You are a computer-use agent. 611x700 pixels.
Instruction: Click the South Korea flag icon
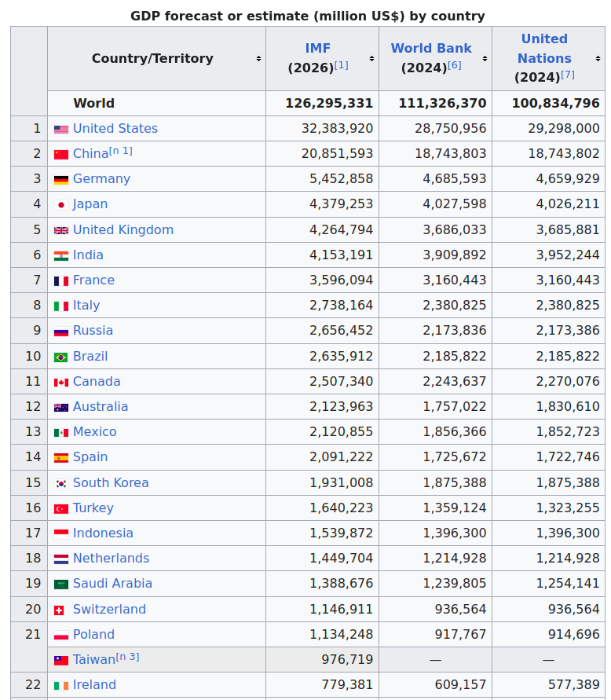coord(61,483)
